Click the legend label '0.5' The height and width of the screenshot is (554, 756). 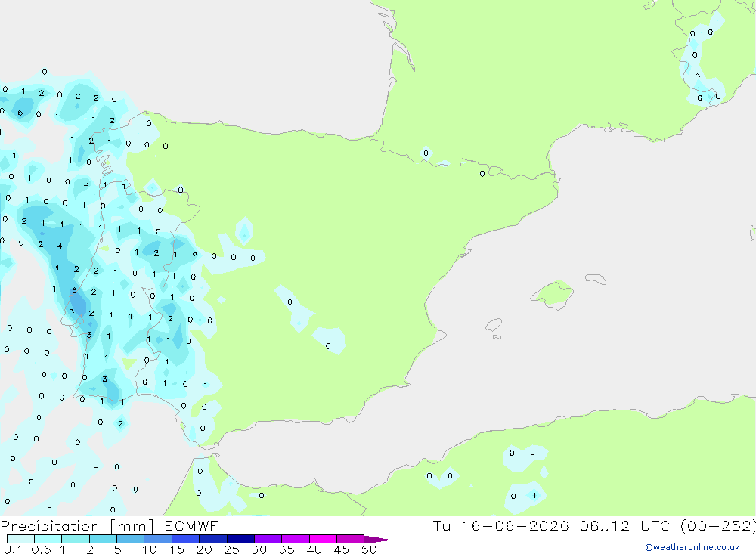(41, 549)
